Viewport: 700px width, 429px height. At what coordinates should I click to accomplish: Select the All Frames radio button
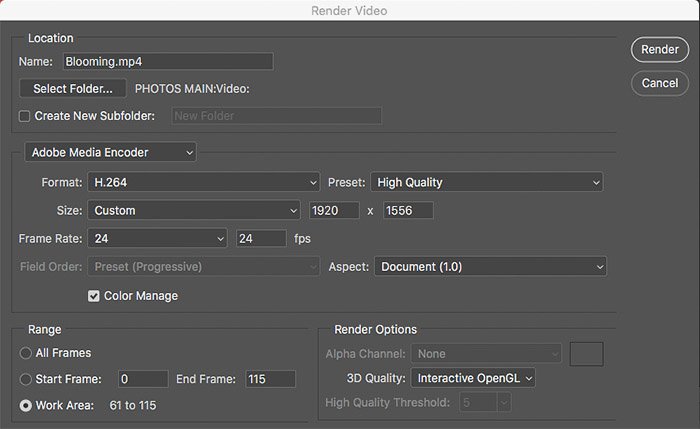coord(25,353)
